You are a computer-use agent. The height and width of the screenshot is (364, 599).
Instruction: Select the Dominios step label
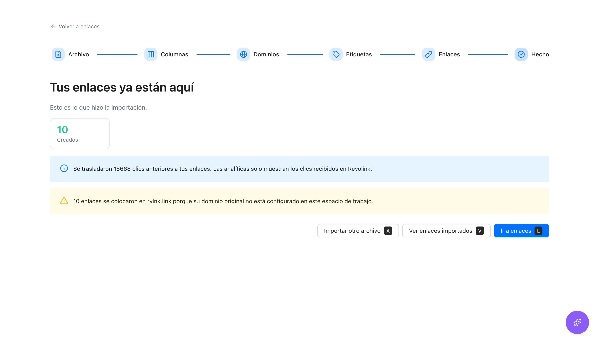click(x=266, y=54)
